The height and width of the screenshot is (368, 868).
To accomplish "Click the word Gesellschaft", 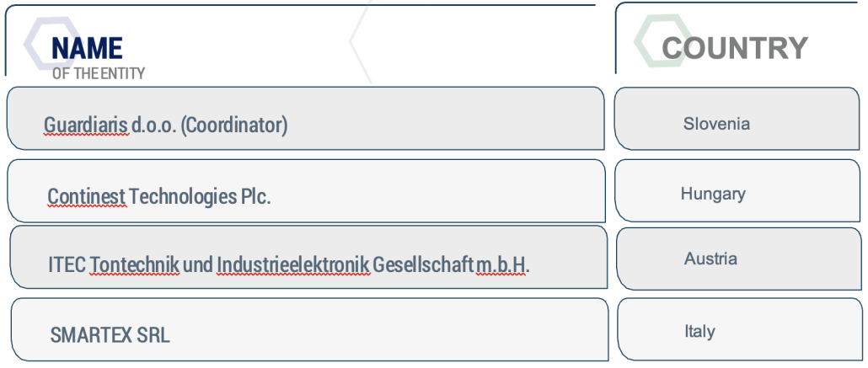I will click(x=423, y=265).
